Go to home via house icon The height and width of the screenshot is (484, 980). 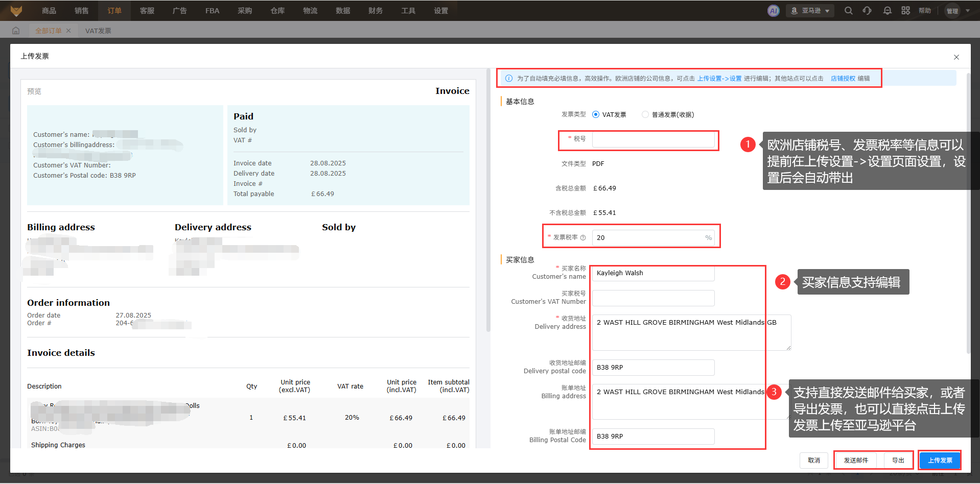(x=16, y=31)
